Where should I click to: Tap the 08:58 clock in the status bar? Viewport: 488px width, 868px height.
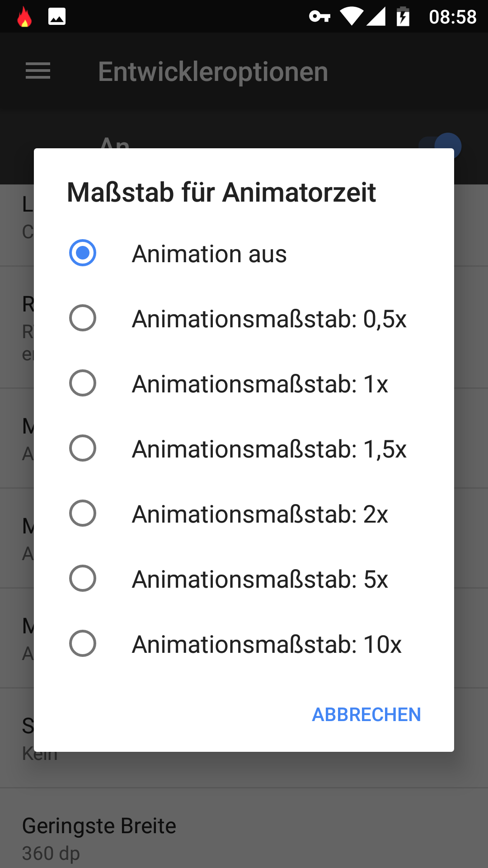(452, 17)
